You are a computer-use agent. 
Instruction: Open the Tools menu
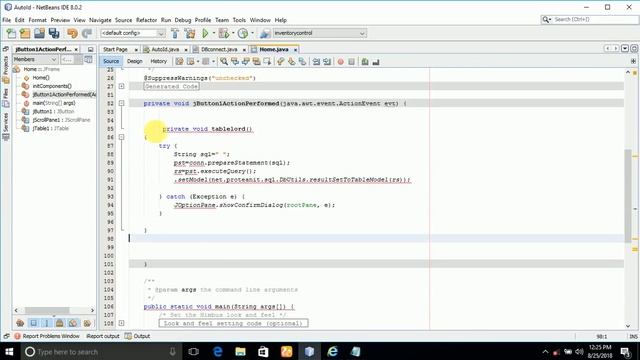pos(239,20)
